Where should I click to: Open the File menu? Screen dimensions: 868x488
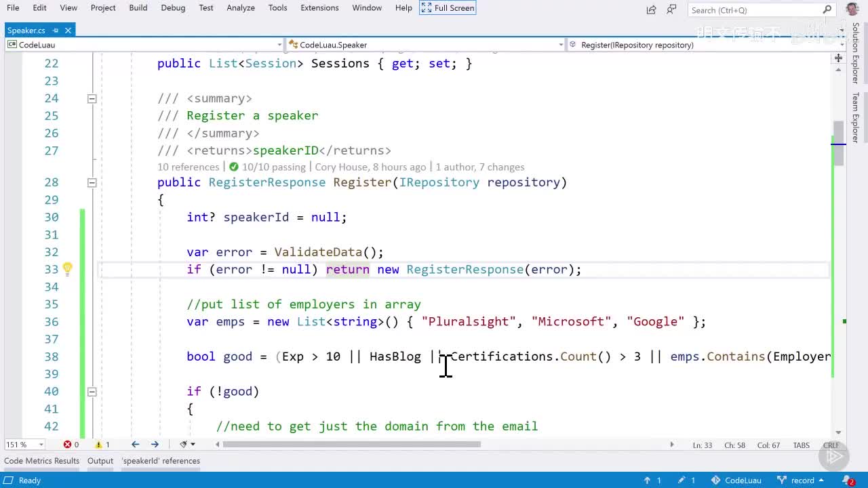[x=13, y=8]
